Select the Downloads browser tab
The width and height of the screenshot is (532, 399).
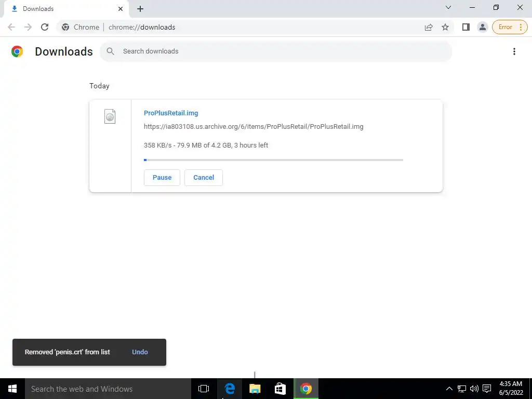click(x=66, y=9)
